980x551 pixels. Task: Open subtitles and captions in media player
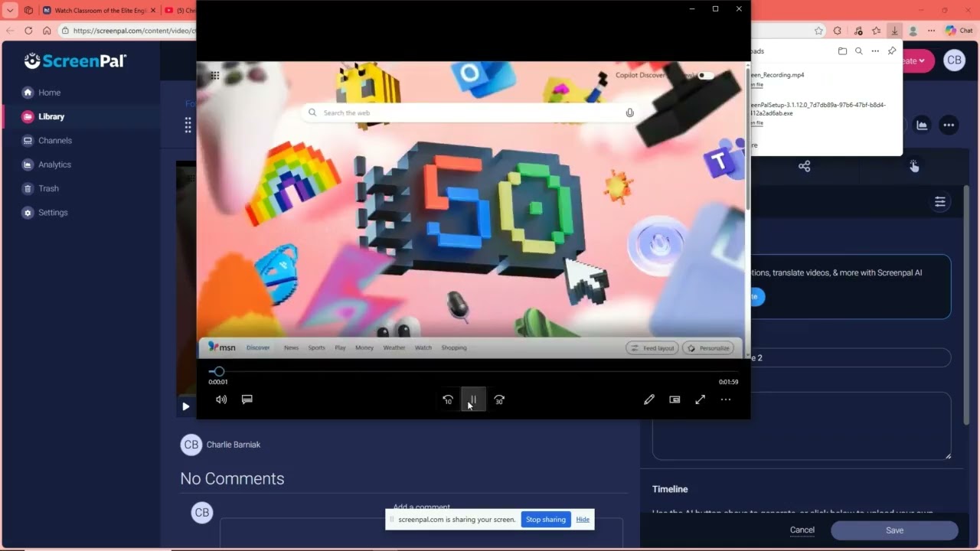coord(247,399)
